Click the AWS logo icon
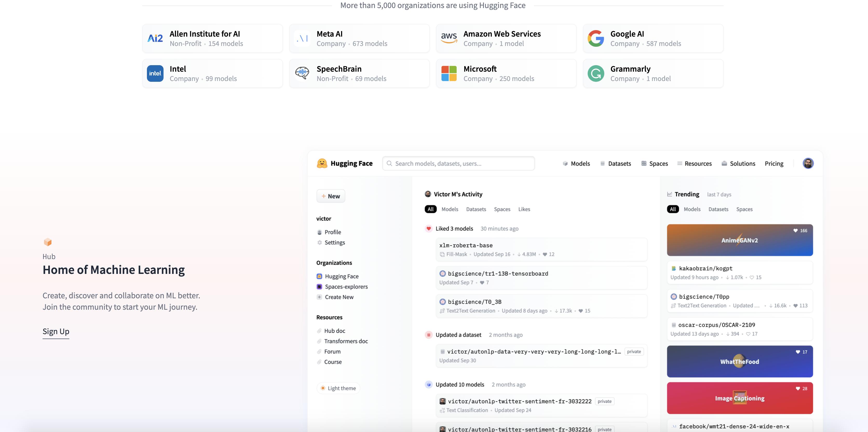868x432 pixels. click(449, 38)
